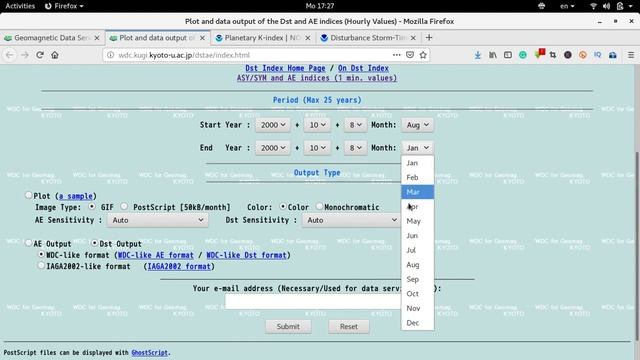Open Start Month dropdown showing Aug
The width and height of the screenshot is (640, 360).
(417, 125)
